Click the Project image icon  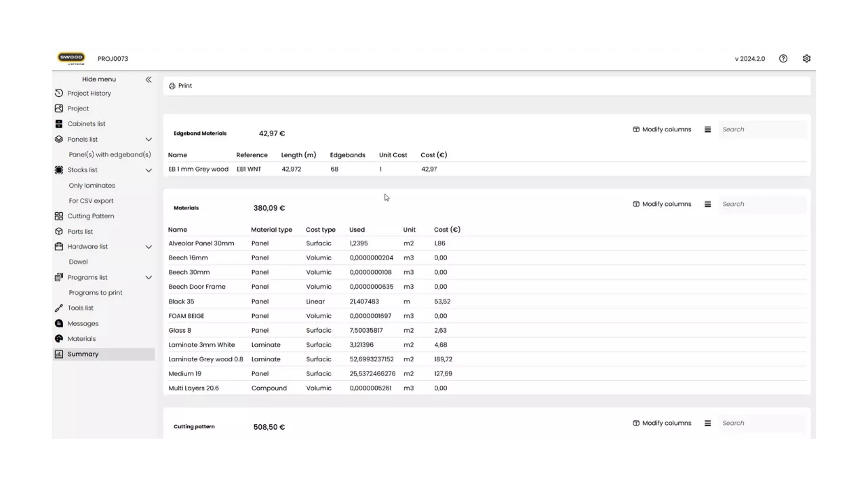click(59, 108)
